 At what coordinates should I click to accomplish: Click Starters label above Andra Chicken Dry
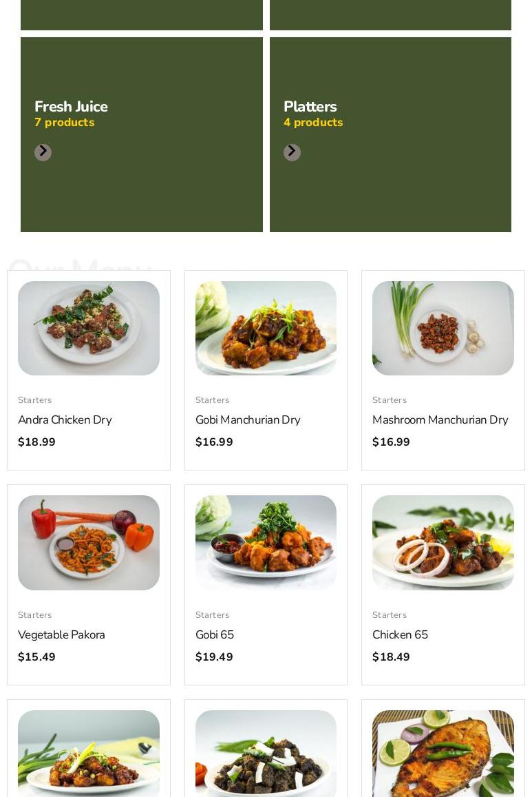point(35,400)
